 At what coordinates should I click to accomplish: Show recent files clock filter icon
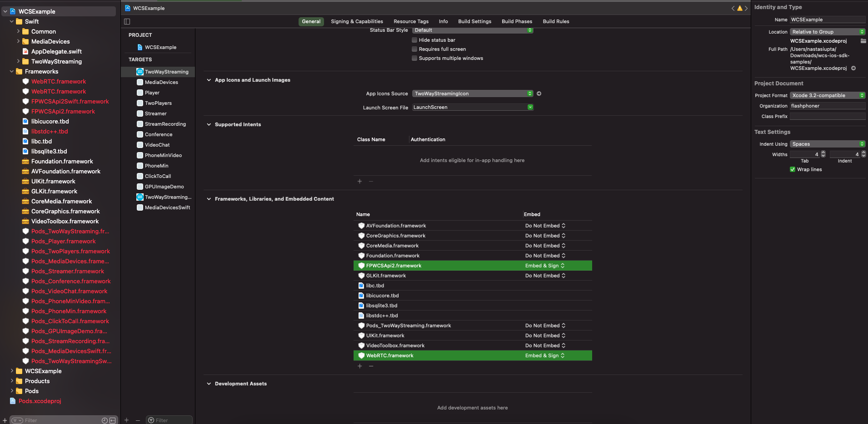(105, 420)
